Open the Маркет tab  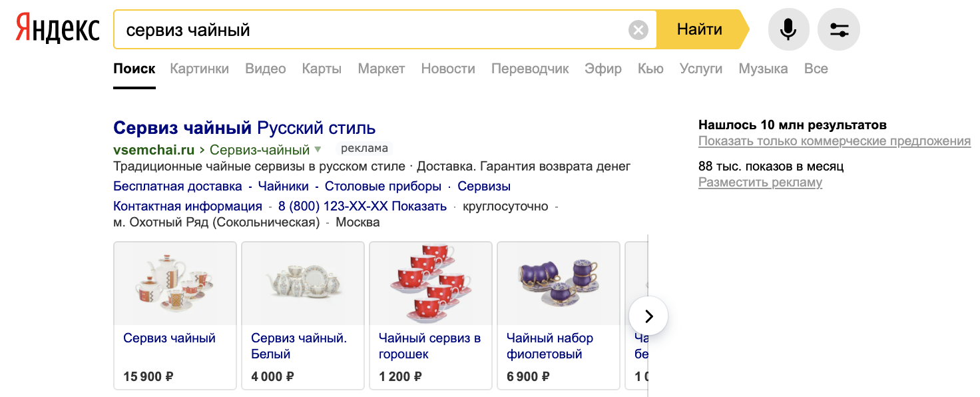381,69
